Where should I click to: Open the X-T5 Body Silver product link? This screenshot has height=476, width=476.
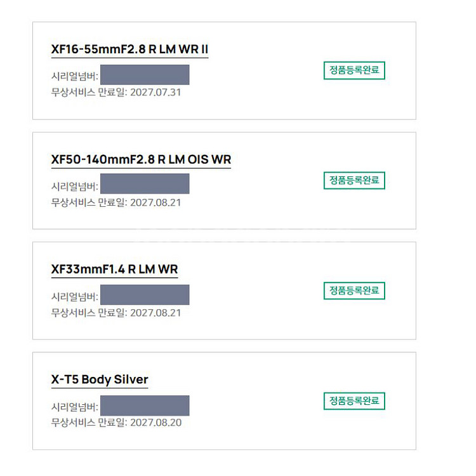tap(100, 380)
